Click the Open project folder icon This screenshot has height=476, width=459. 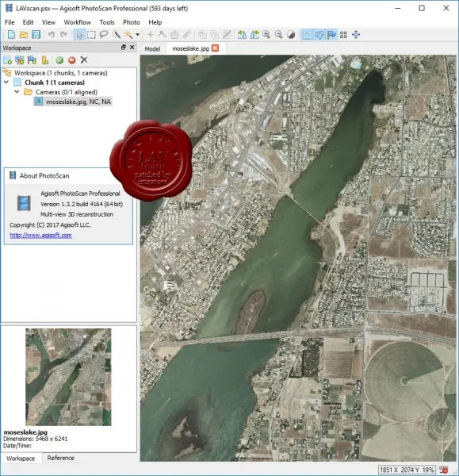coord(24,35)
